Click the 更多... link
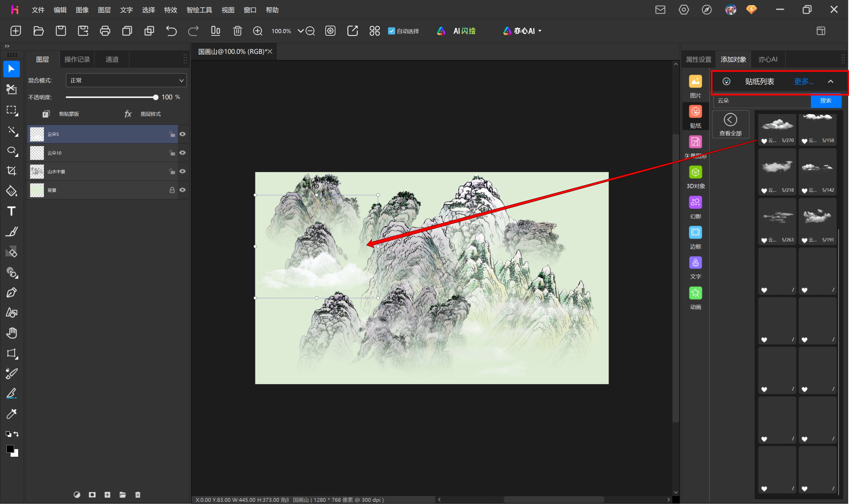Screen dimensions: 849x504 click(x=803, y=82)
